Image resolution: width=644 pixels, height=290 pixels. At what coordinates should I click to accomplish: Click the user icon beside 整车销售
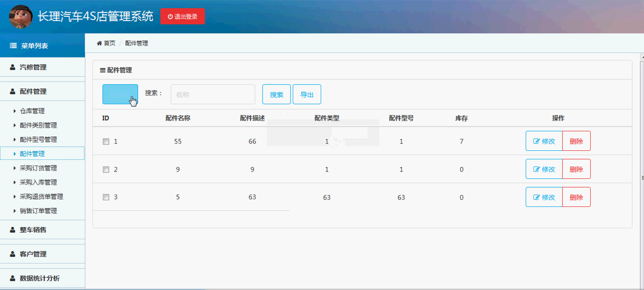[x=13, y=230]
